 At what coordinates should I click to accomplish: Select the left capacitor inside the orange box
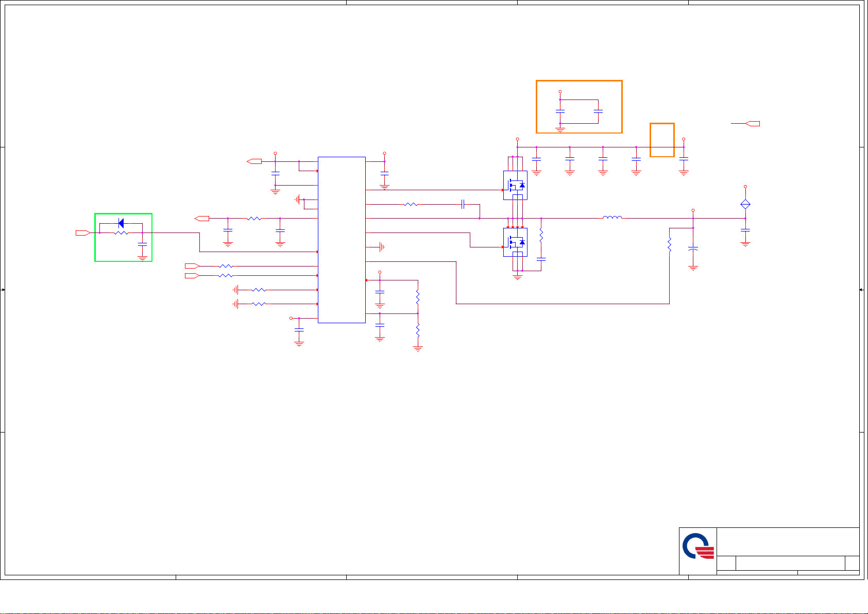tap(560, 111)
